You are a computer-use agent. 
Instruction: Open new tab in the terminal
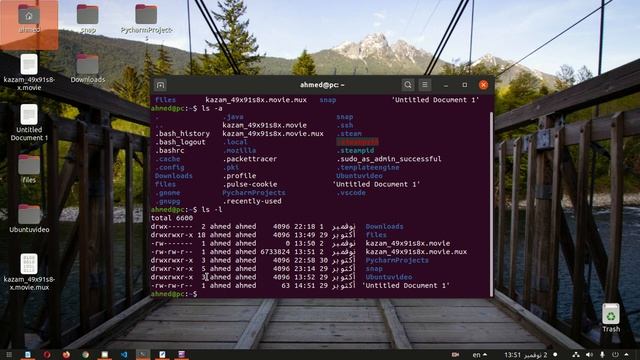coord(160,85)
